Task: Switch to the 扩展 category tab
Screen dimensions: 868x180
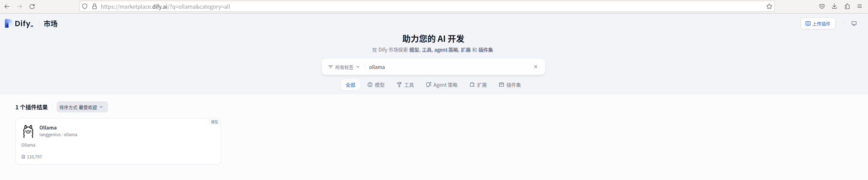Action: (x=478, y=85)
